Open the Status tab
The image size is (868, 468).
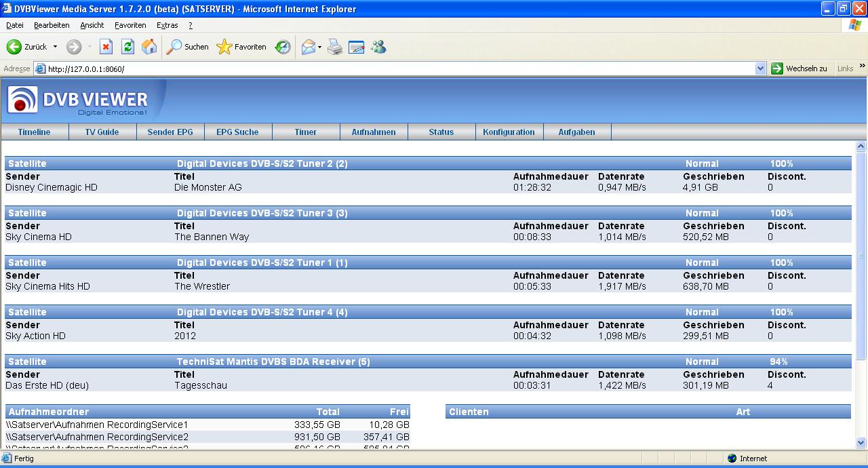[441, 132]
